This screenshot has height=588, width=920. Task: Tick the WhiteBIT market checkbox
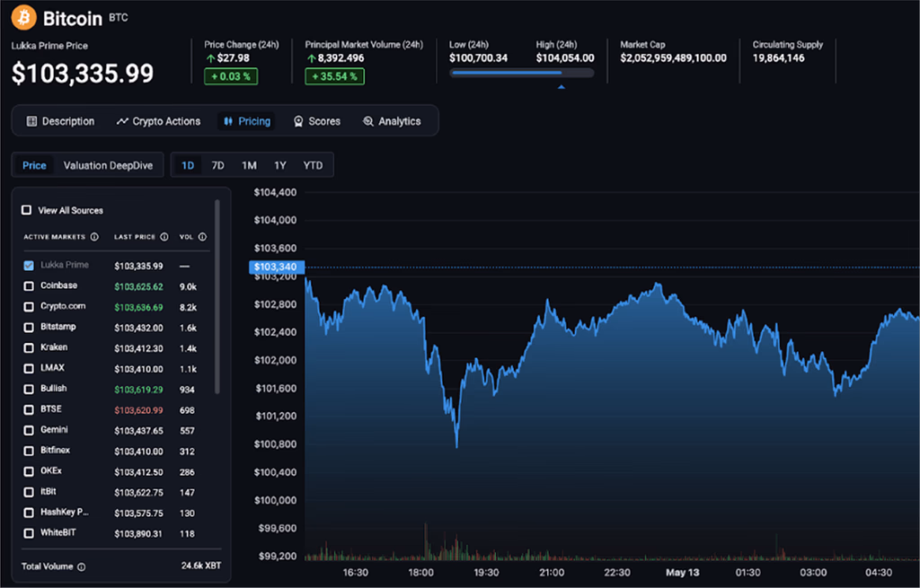tap(28, 533)
